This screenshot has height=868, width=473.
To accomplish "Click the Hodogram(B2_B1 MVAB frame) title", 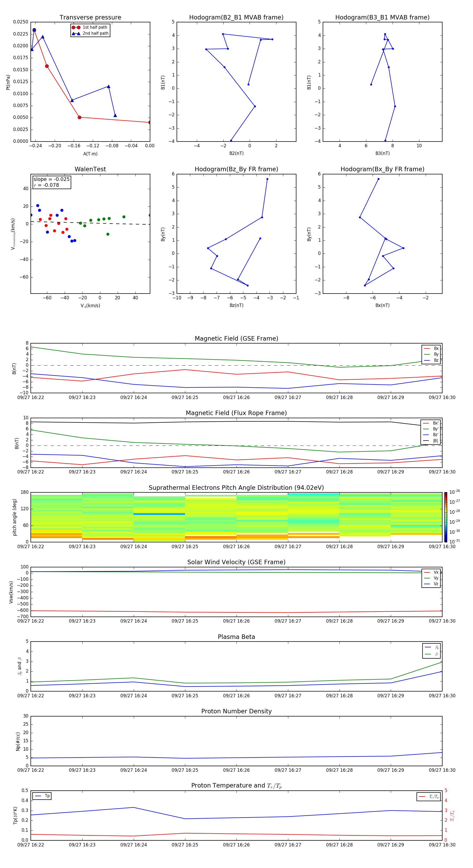I will point(236,17).
